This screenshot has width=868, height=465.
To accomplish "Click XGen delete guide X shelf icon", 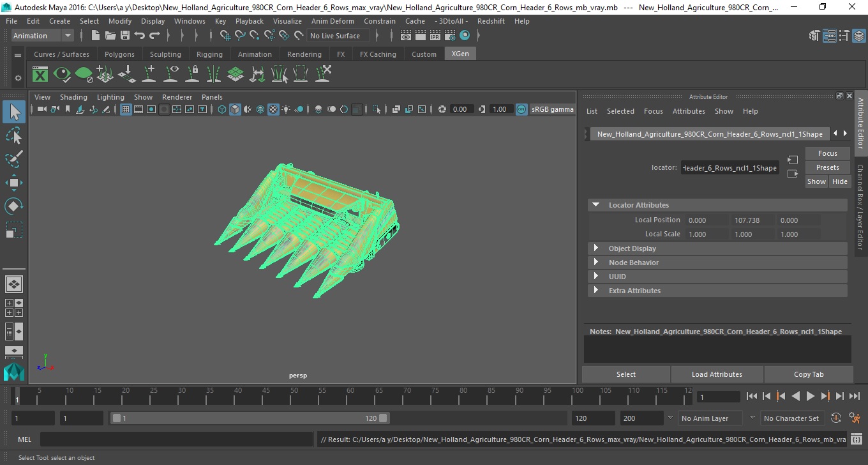I will 323,75.
